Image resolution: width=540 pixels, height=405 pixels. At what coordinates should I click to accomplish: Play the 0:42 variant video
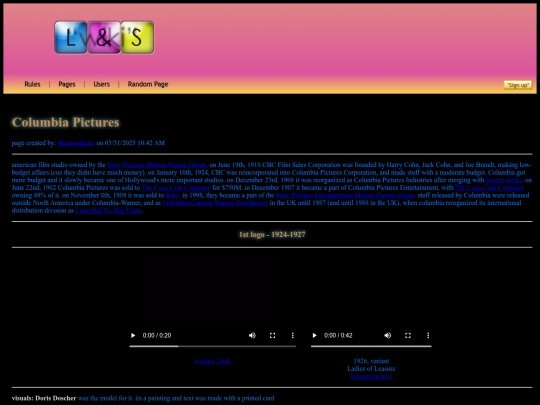click(314, 335)
